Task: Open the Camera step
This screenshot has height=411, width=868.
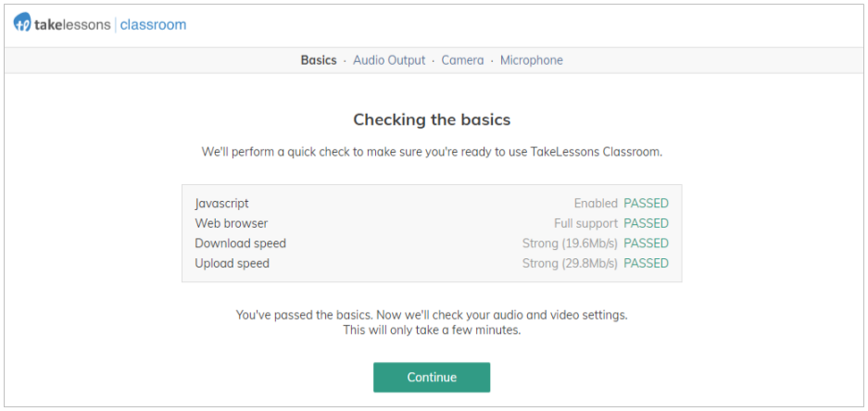Action: click(x=462, y=60)
